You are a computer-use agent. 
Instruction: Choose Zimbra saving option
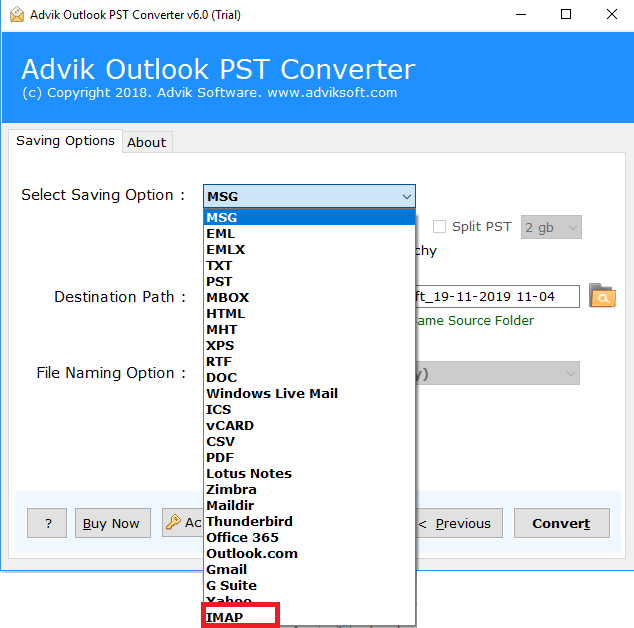309,490
